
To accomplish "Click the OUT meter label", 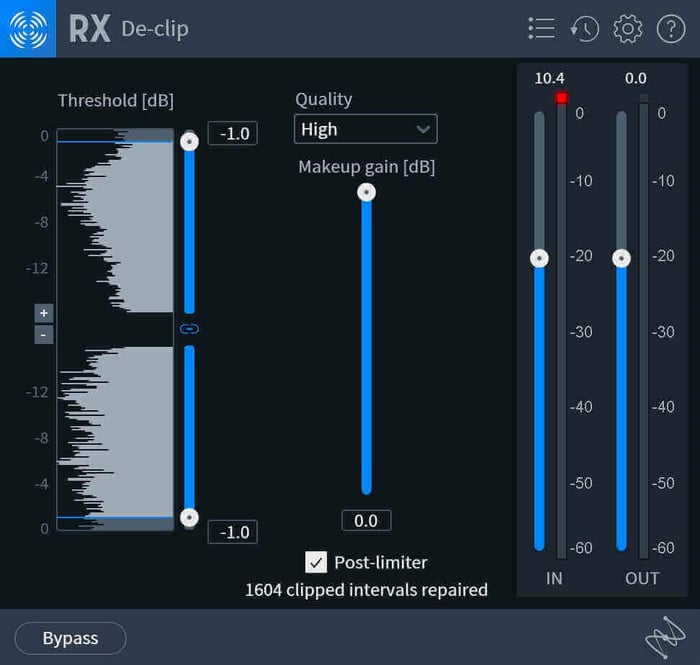I will point(642,578).
